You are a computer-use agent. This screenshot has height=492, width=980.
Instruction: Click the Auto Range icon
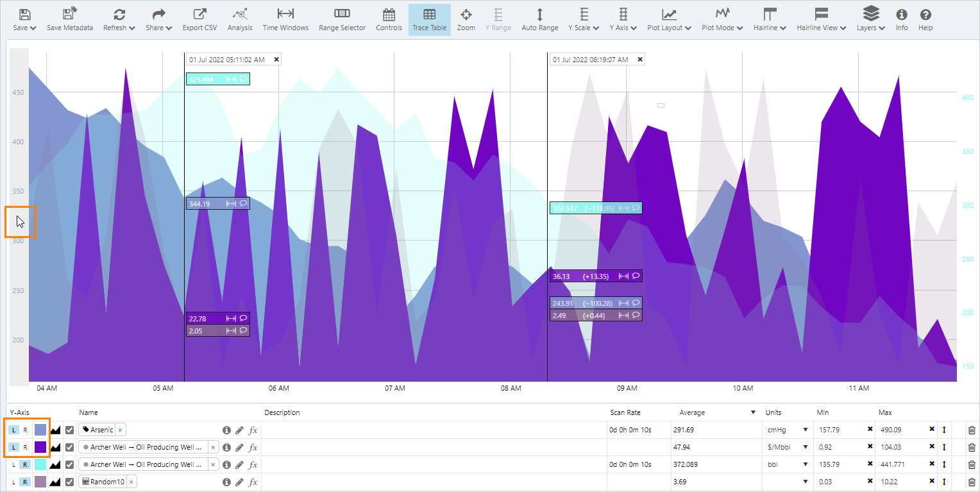pyautogui.click(x=539, y=19)
